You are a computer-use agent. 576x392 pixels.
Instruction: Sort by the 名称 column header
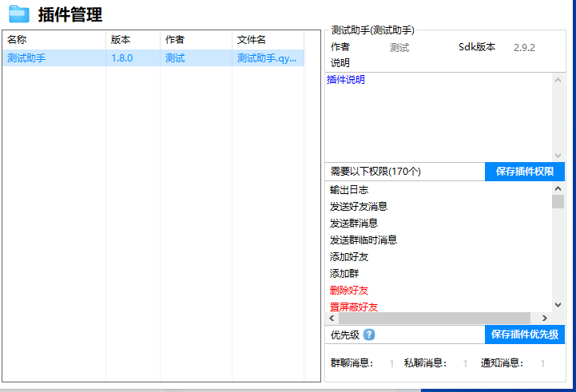click(54, 40)
